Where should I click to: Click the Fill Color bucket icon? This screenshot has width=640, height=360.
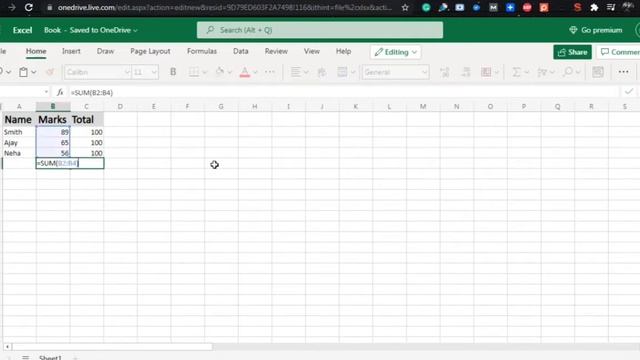(x=220, y=72)
